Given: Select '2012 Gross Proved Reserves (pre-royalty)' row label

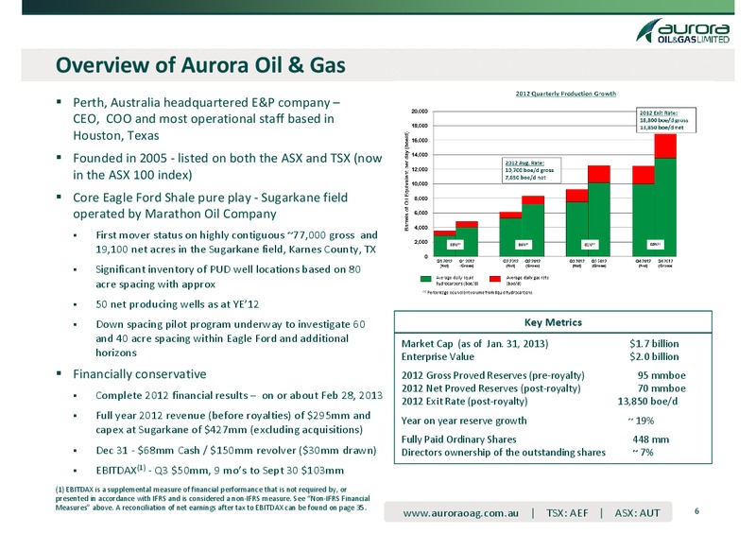Looking at the screenshot, I should click(492, 375).
